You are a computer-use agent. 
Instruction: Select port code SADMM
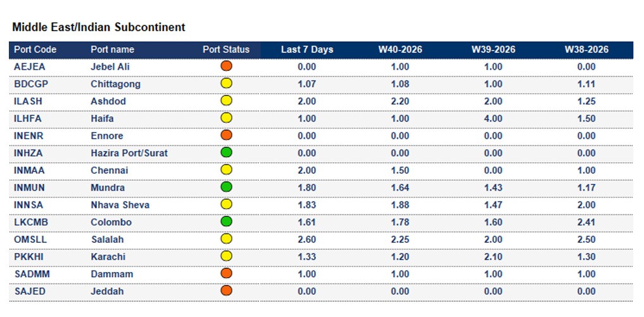click(x=32, y=275)
